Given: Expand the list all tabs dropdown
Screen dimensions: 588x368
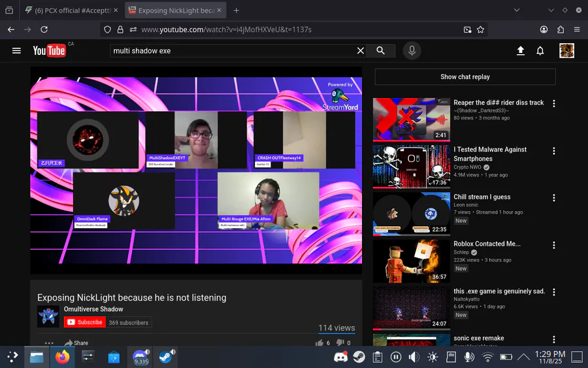Looking at the screenshot, I should click(516, 10).
